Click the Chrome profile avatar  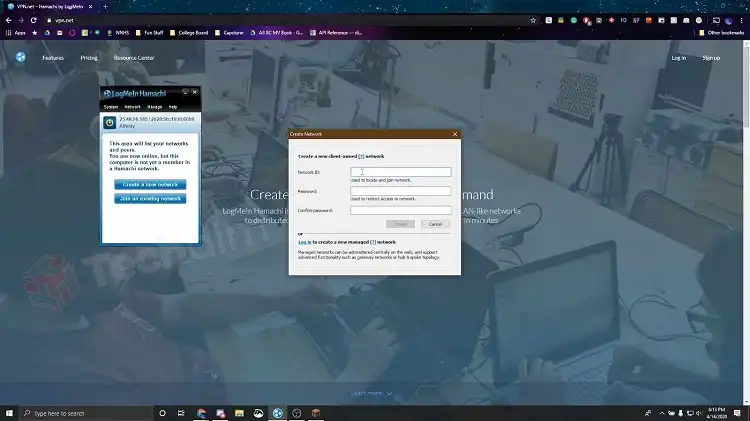pos(728,20)
